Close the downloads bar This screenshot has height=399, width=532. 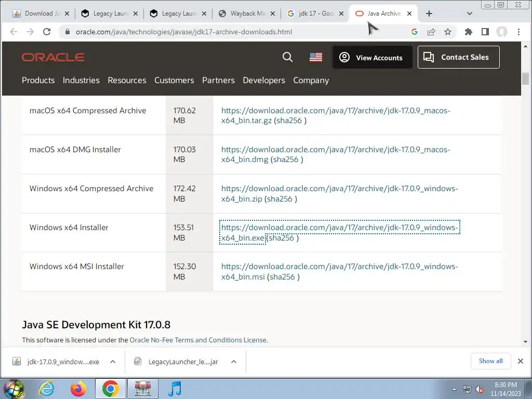click(521, 361)
